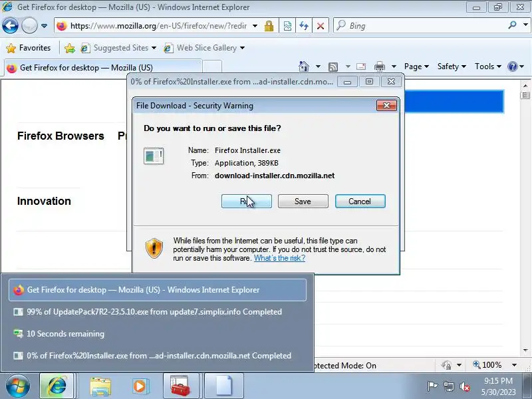
Task: Click the address bar URL field
Action: pyautogui.click(x=158, y=26)
